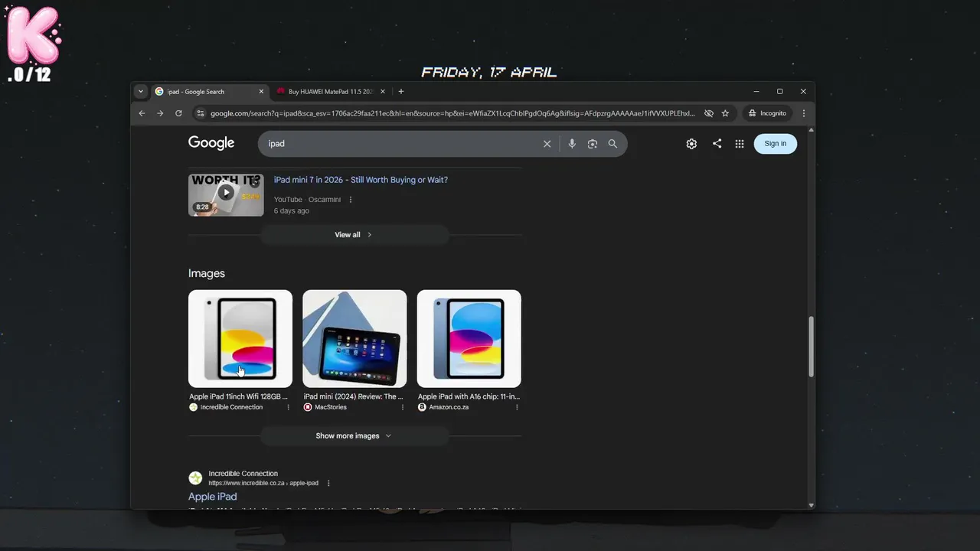Image resolution: width=980 pixels, height=551 pixels.
Task: Switch to ipad - Google Search tab
Action: [x=210, y=92]
